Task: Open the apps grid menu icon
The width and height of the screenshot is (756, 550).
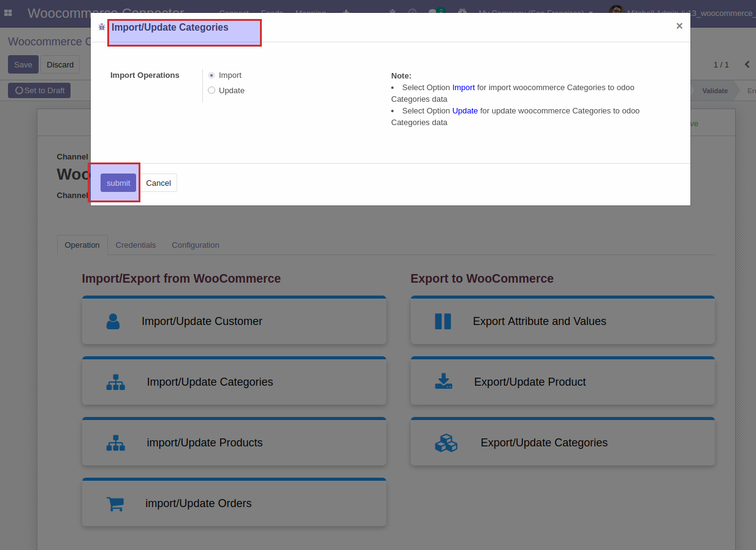Action: click(8, 12)
